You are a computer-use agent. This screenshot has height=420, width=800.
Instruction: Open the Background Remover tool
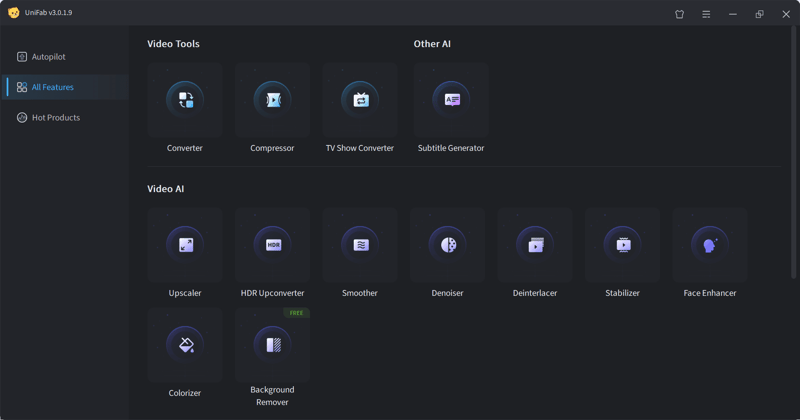(273, 345)
